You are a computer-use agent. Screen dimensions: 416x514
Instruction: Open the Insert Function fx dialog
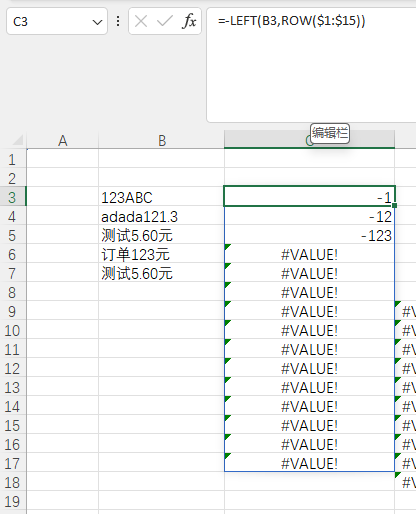pyautogui.click(x=189, y=22)
